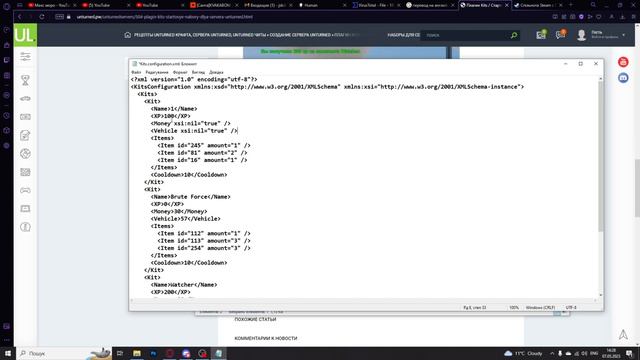This screenshot has height=360, width=640.
Task: Open the info icon in the site sidebar
Action: 25,227
